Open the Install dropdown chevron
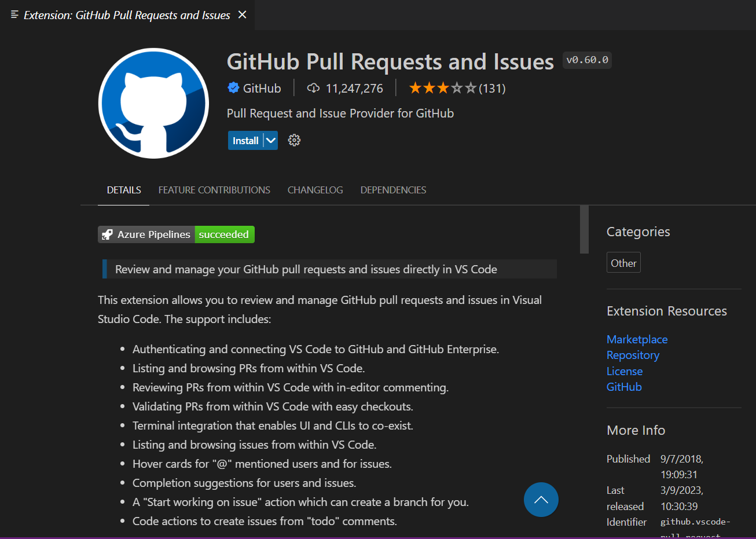Viewport: 756px width, 539px height. (271, 140)
